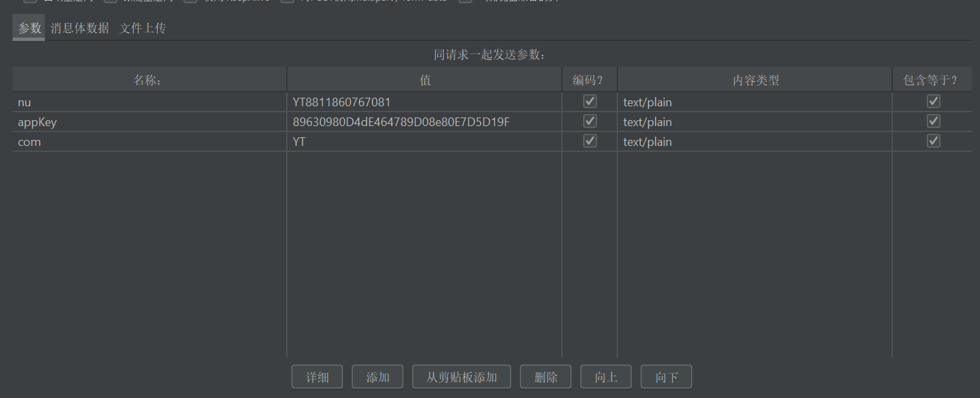
Task: Select the 参数 tab
Action: (x=28, y=28)
